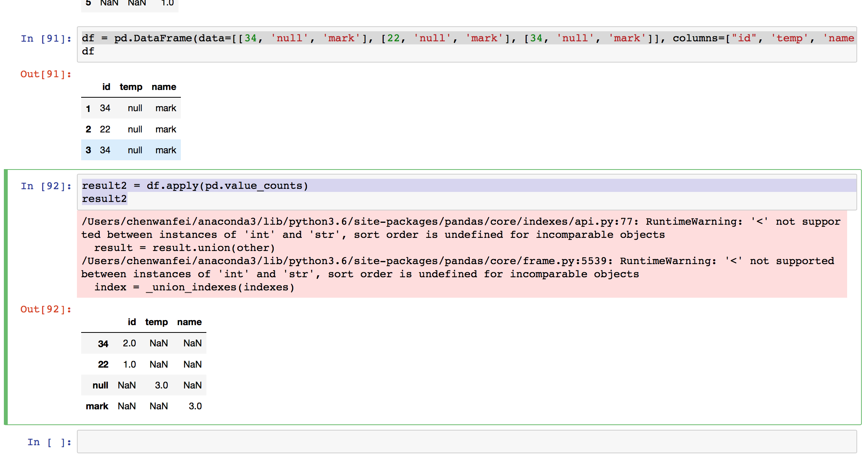This screenshot has width=868, height=468.
Task: Click row label 'mark' in Out[92] table
Action: 97,406
